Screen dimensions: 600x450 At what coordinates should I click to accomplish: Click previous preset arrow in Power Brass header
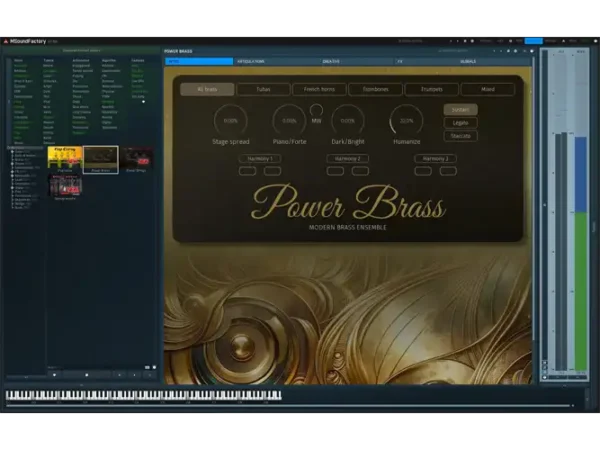494,51
